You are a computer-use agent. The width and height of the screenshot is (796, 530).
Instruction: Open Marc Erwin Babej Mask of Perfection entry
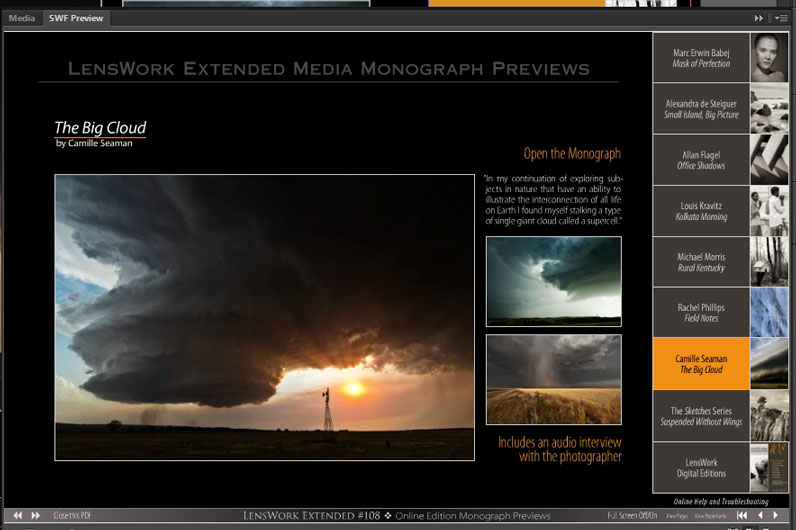click(x=701, y=58)
